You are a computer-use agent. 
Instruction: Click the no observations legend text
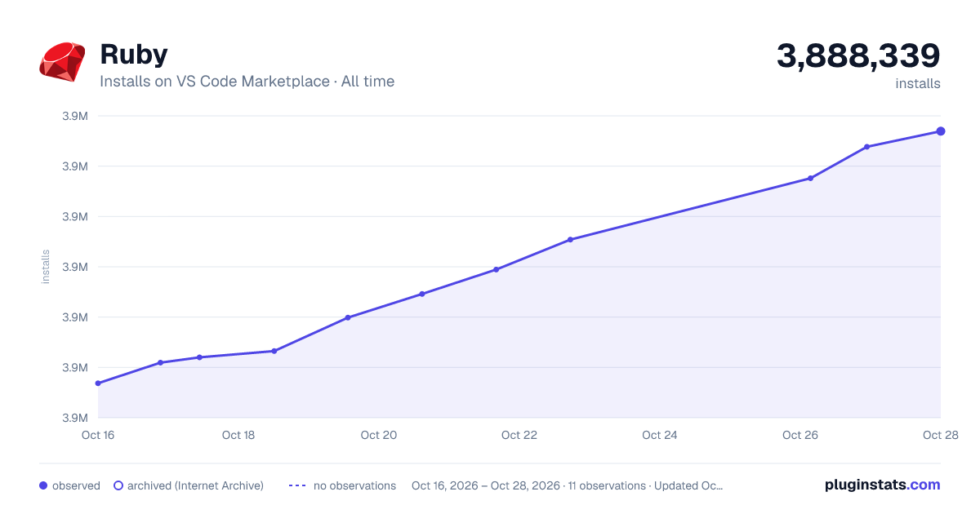tap(354, 485)
